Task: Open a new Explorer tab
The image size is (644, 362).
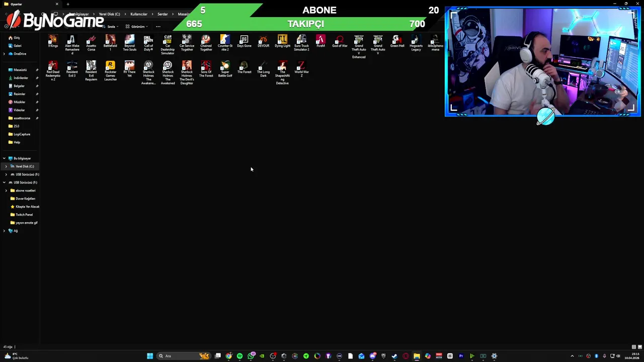Action: coord(68,4)
